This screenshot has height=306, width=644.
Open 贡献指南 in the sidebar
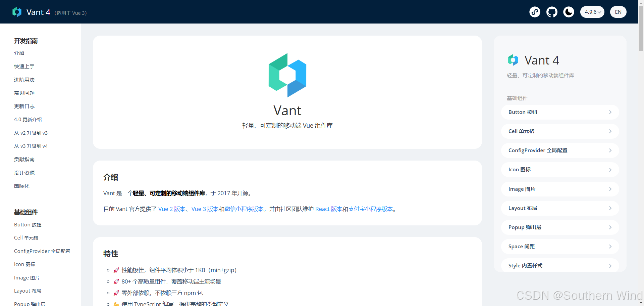click(24, 160)
